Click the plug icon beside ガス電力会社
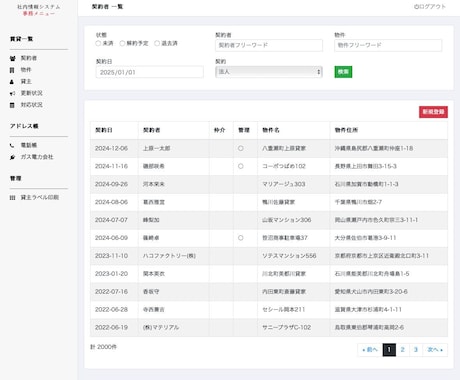Image resolution: width=460 pixels, height=380 pixels. pos(12,157)
